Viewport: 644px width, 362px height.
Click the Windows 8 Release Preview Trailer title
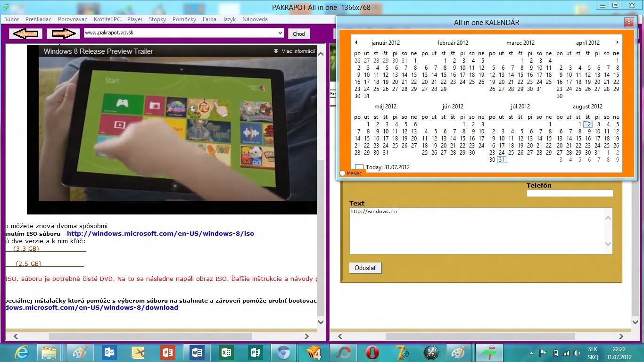(99, 51)
